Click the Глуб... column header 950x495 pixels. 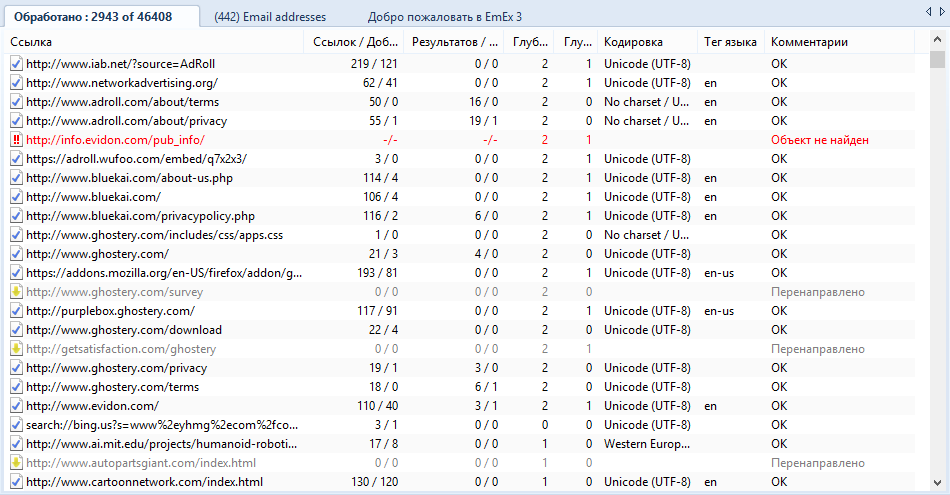tap(530, 42)
